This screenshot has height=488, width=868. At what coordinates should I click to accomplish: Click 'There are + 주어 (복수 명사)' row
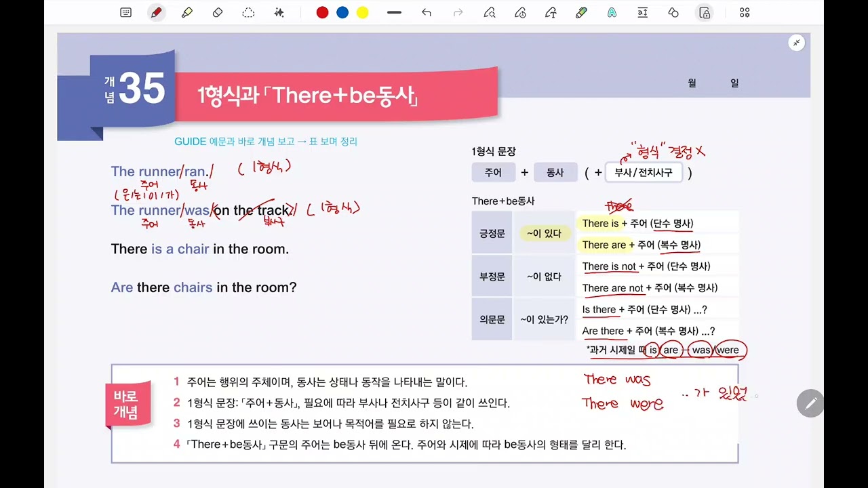pyautogui.click(x=656, y=245)
